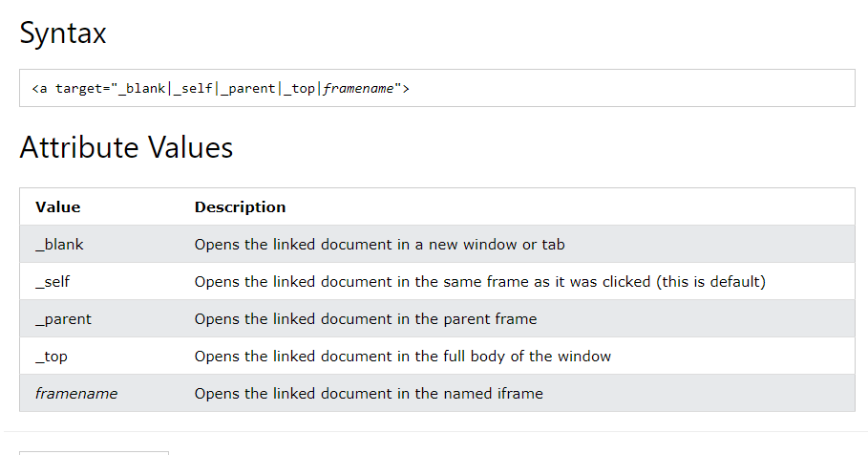This screenshot has height=455, width=868.
Task: Click the framename value cell
Action: click(76, 394)
